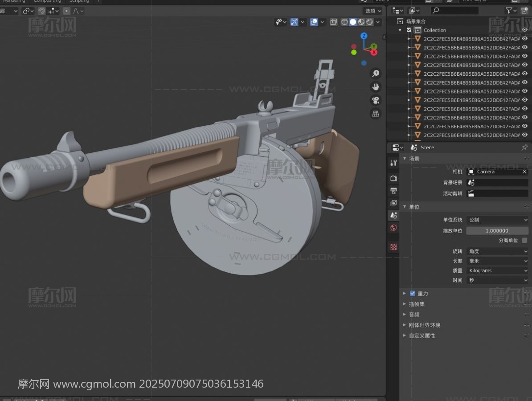Click the 背景场景 field
This screenshot has height=401, width=532.
pos(497,183)
